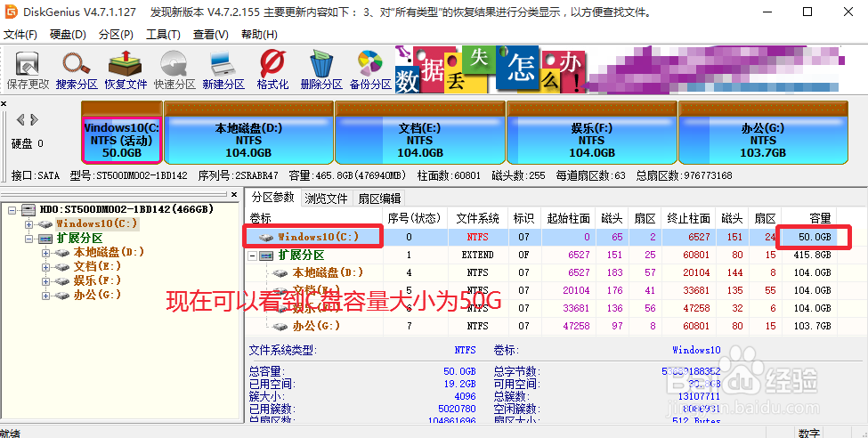Select the Windows10(C:) row in partition table

[541, 237]
